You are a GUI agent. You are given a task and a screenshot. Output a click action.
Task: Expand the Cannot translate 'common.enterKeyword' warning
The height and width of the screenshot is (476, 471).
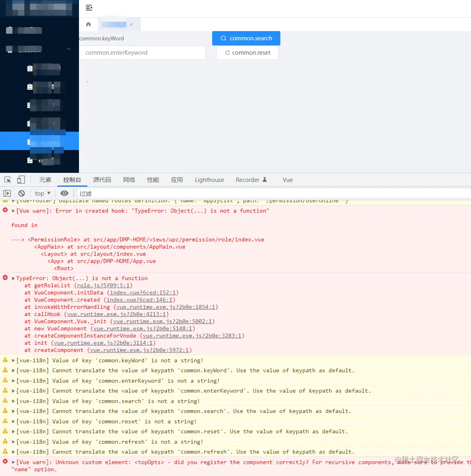(x=13, y=391)
